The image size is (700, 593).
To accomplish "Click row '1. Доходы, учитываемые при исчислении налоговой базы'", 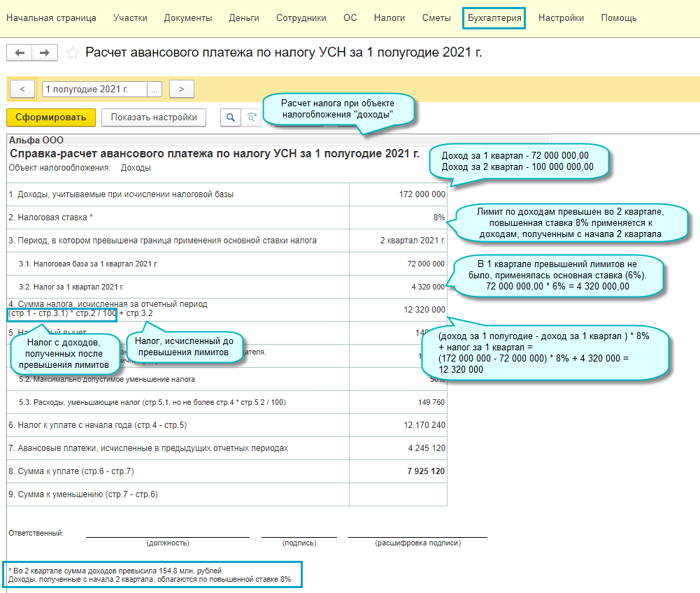I will tap(178, 194).
